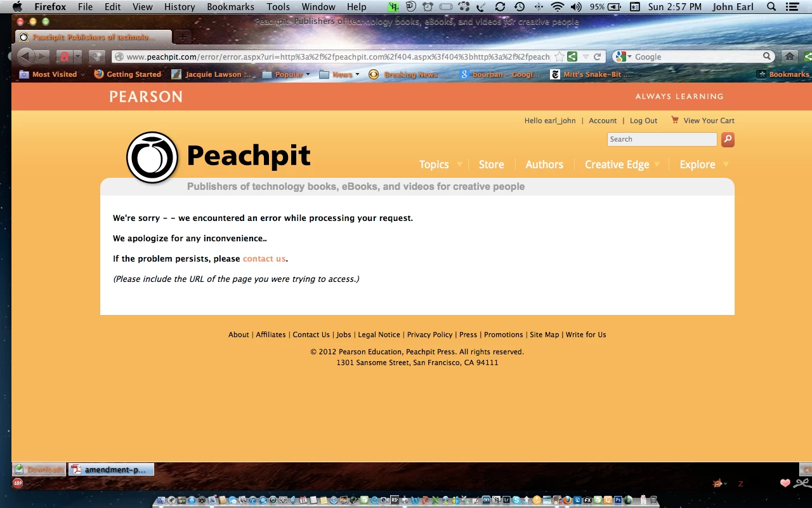Click the grey add-on icon left of the URL bar
Image resolution: width=812 pixels, height=508 pixels.
point(96,57)
